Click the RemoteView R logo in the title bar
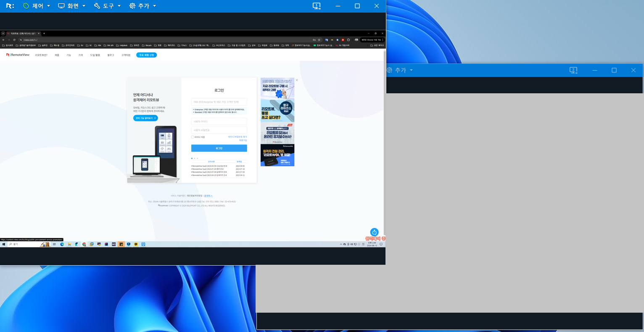The image size is (644, 332). pos(10,6)
